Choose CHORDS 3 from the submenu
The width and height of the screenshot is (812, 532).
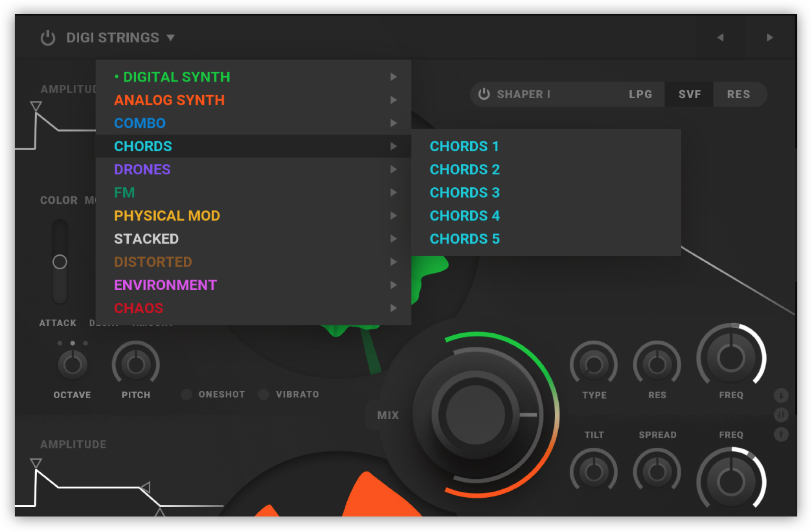(x=465, y=192)
